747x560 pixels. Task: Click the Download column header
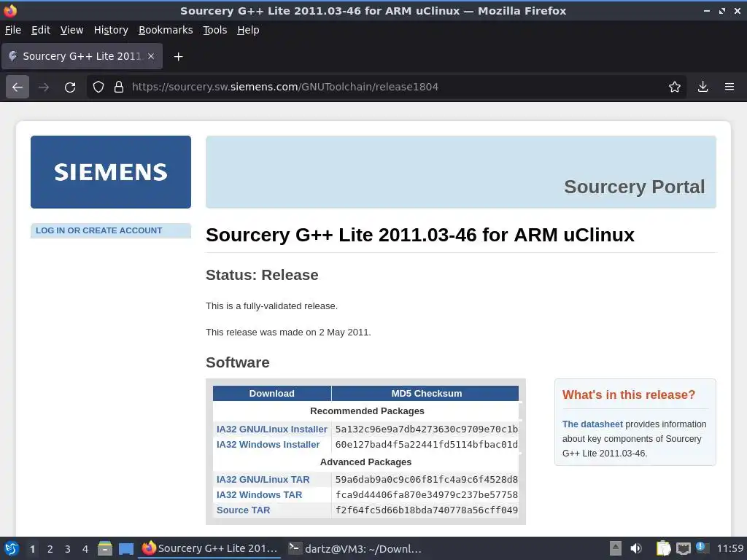click(x=271, y=393)
